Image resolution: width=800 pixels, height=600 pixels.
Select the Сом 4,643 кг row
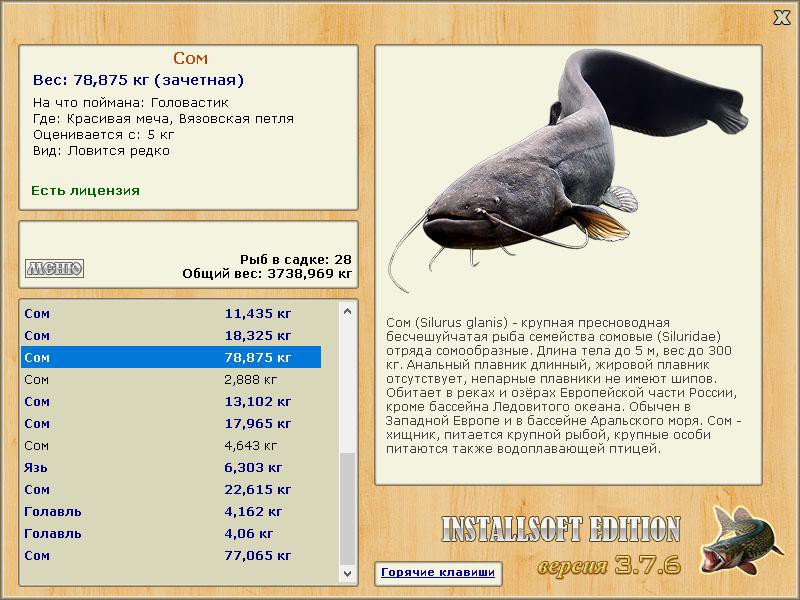pyautogui.click(x=171, y=445)
